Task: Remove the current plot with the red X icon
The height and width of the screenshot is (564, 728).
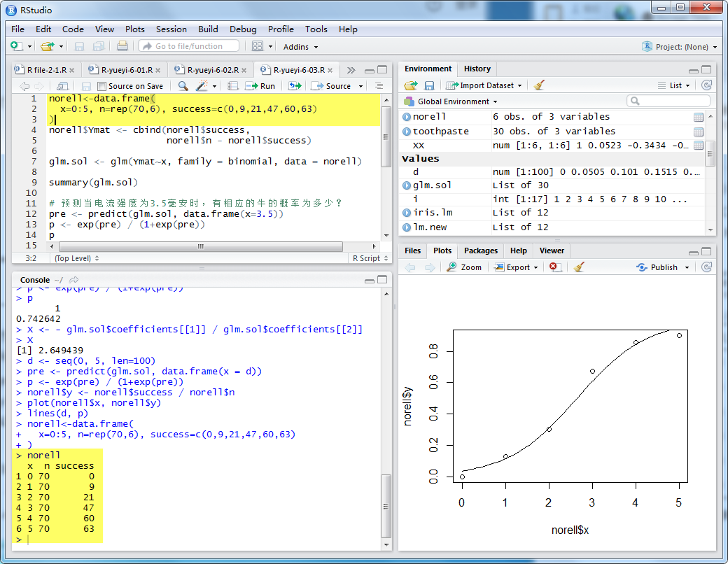Action: pos(554,267)
